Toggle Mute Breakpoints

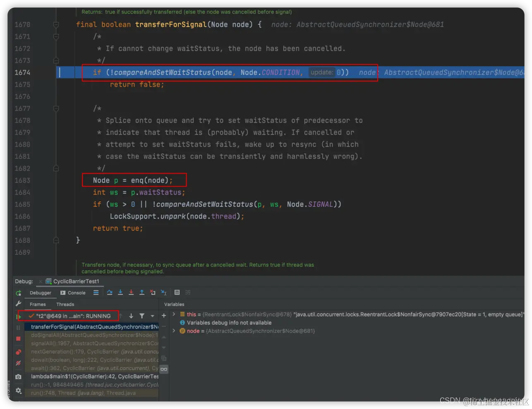click(x=18, y=363)
